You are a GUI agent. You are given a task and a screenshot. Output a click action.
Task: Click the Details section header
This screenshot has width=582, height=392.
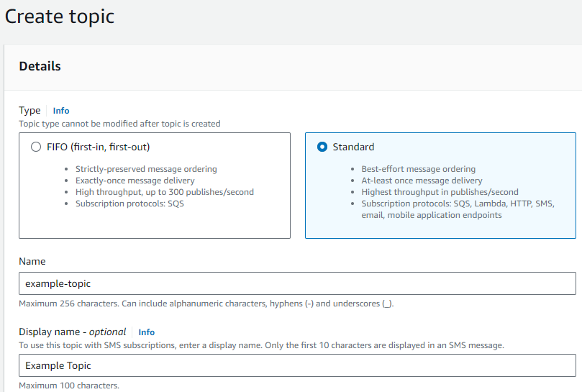point(40,66)
